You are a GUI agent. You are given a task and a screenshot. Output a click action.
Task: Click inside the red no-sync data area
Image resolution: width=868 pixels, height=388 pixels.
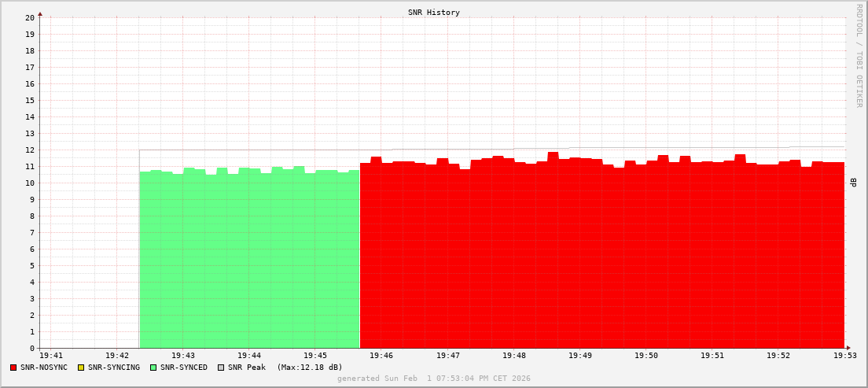coord(601,260)
